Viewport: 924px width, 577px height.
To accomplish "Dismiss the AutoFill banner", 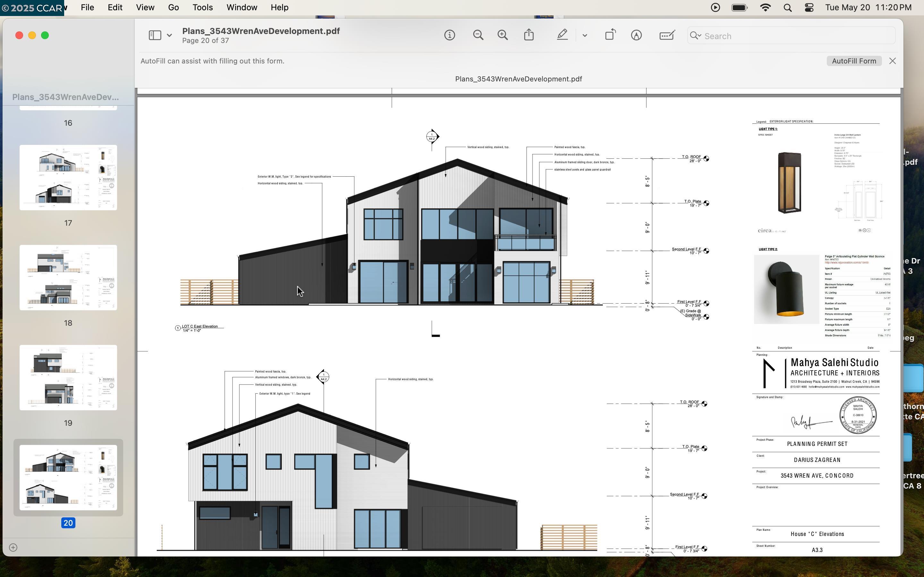I will click(892, 61).
